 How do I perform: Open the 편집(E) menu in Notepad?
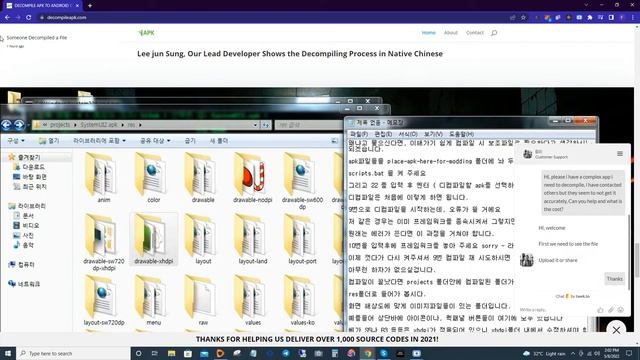coord(383,134)
